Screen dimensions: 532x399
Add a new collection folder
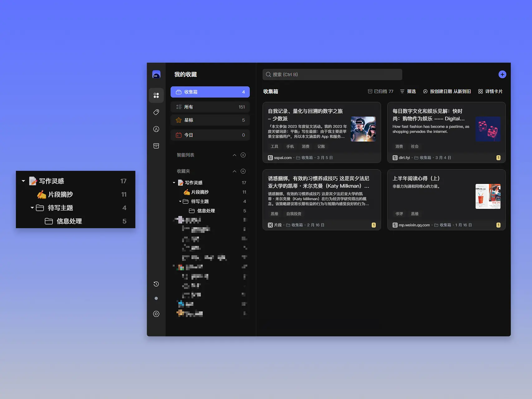pos(243,171)
